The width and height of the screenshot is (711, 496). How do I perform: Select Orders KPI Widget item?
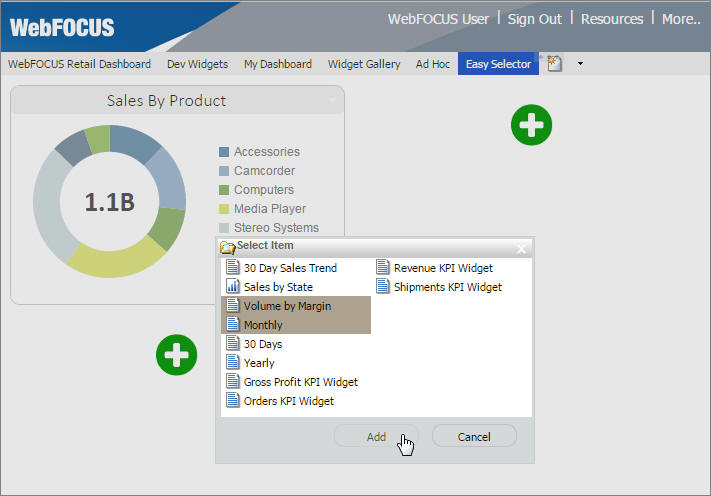[x=280, y=401]
